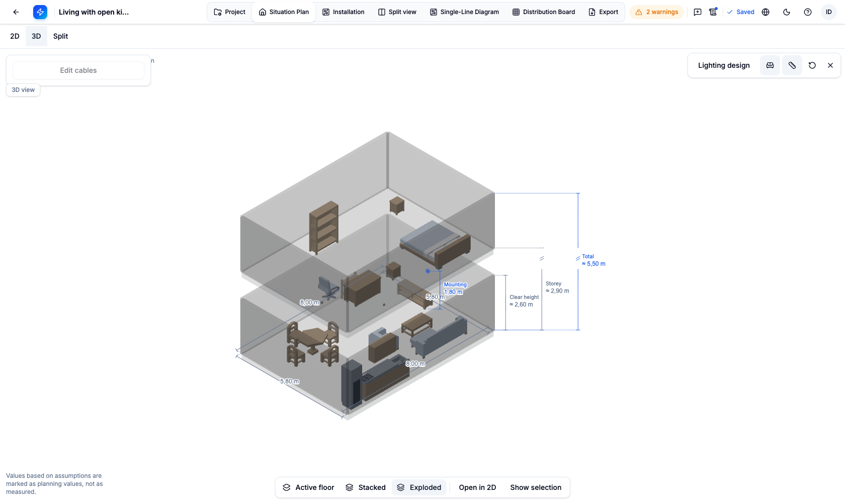Open the language globe icon
The height and width of the screenshot is (504, 845).
coord(766,12)
